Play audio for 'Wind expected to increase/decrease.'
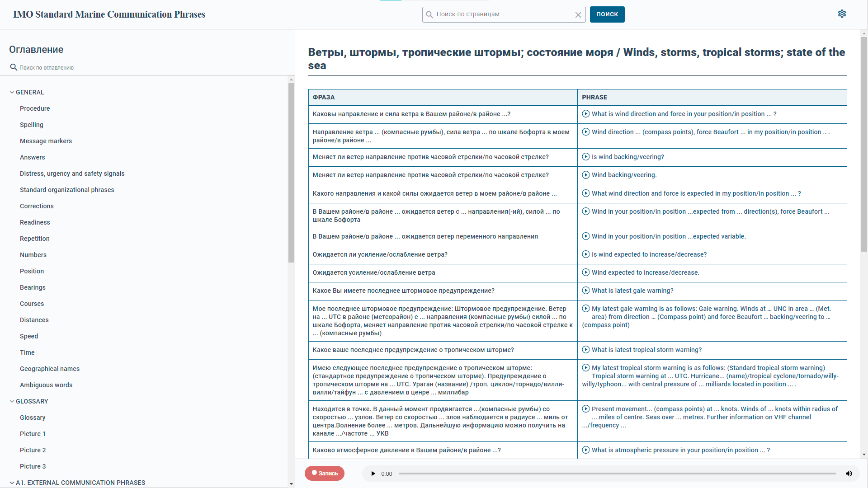This screenshot has width=868, height=488. [x=586, y=272]
